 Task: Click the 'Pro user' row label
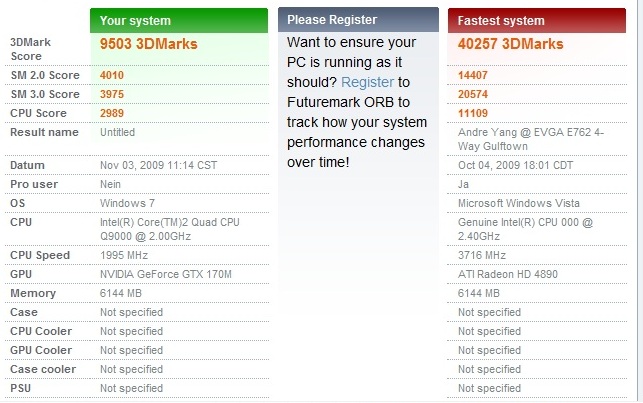coord(33,184)
